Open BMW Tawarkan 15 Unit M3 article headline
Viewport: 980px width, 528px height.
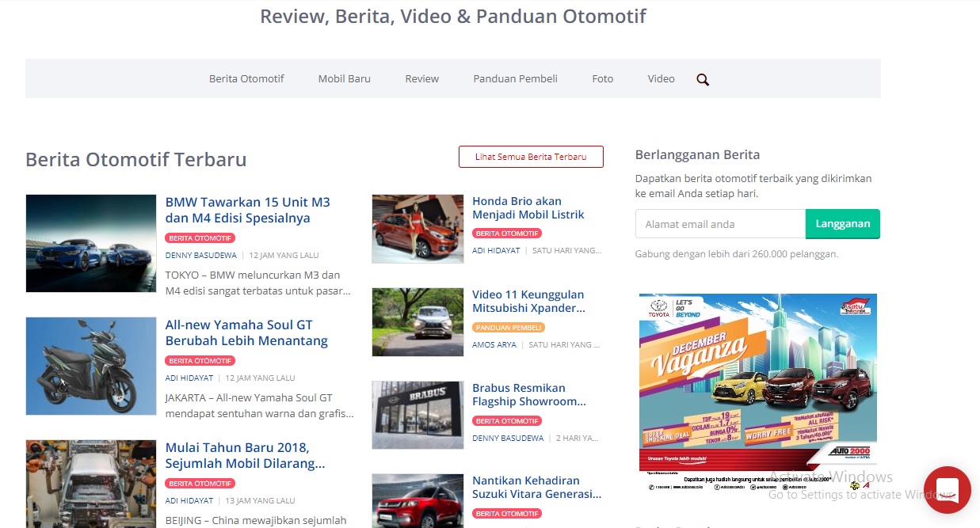248,210
